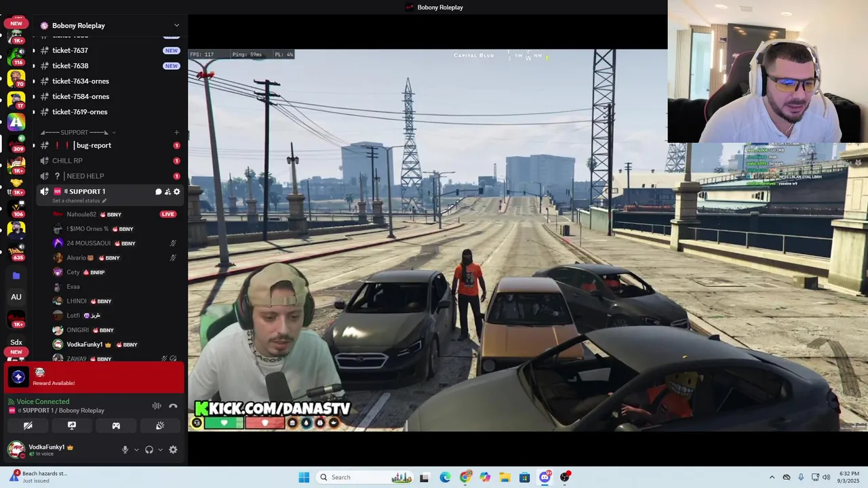This screenshot has width=868, height=488.
Task: Open server with 106 badge in server list
Action: (x=16, y=208)
